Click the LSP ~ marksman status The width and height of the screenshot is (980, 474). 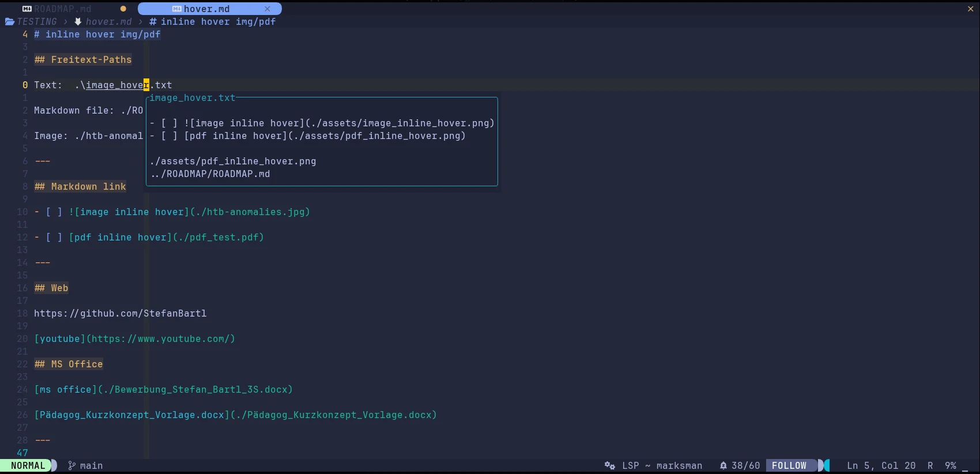(662, 465)
